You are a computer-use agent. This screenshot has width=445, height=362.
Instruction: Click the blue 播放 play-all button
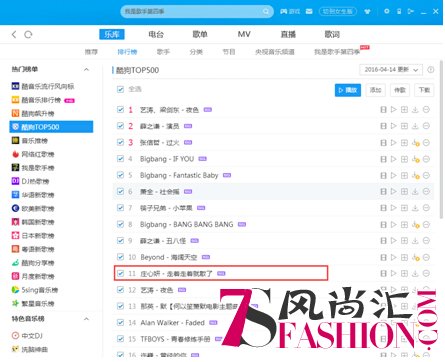(x=348, y=90)
